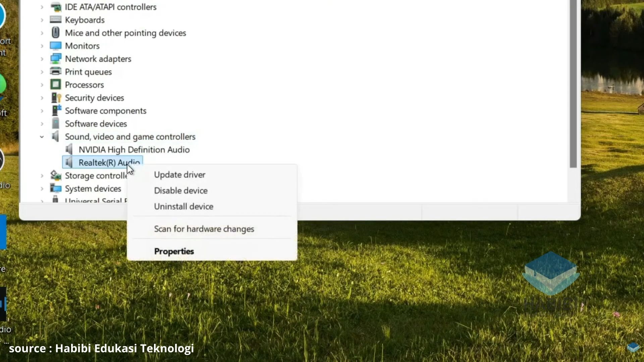
Task: Select the Realtek(R) Audio label
Action: click(x=109, y=163)
